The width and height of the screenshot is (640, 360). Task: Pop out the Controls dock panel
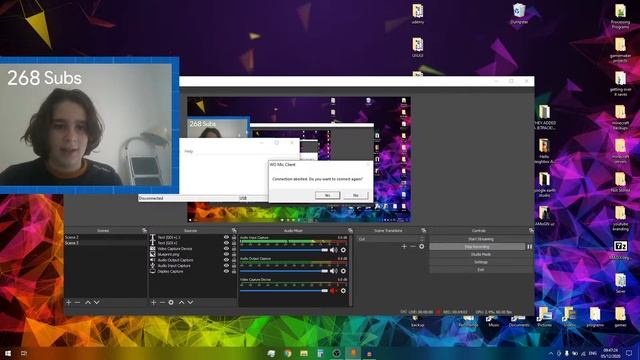(x=531, y=231)
